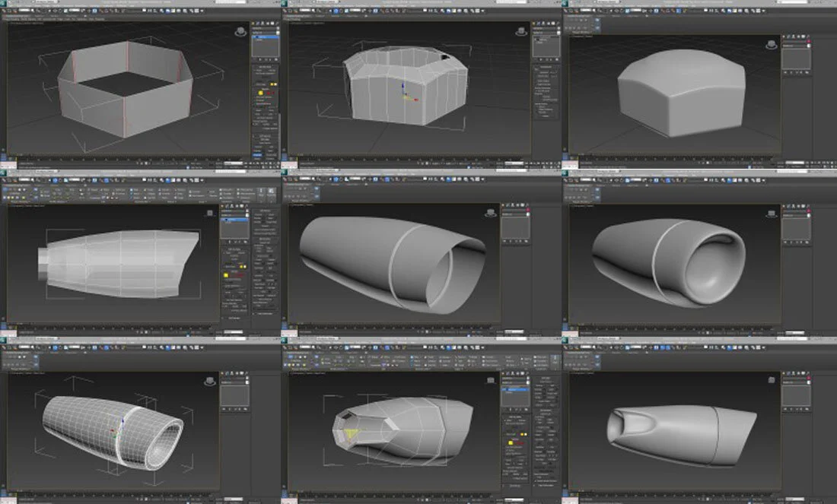Click the smoothed pillow-shaped model in its viewport

(682, 92)
